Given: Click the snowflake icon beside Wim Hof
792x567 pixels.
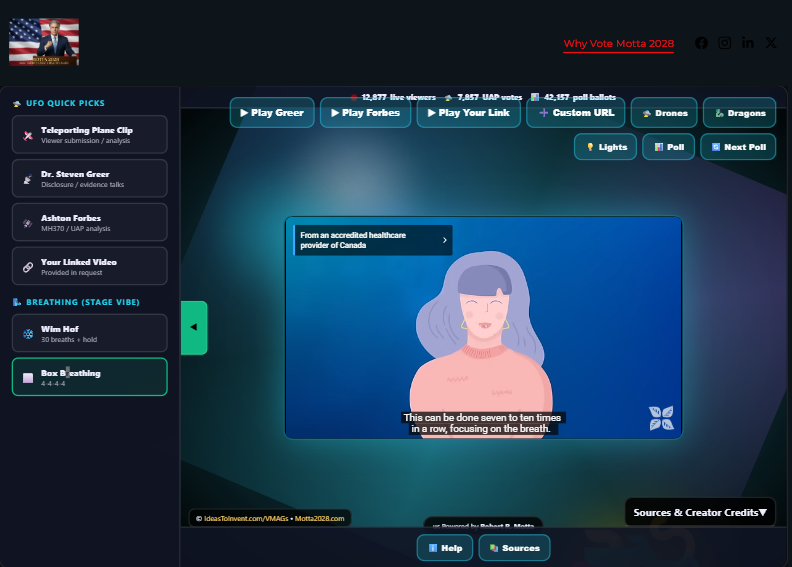Looking at the screenshot, I should 28,334.
